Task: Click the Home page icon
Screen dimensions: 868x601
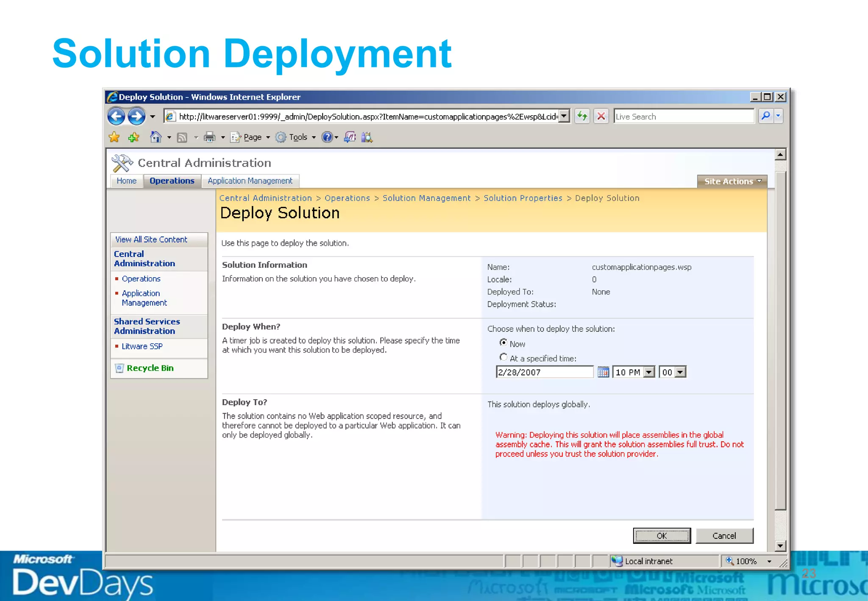Action: 156,137
